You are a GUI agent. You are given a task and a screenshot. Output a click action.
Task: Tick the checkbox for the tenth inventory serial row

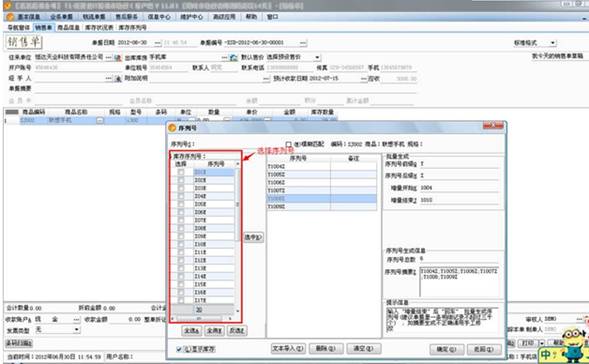coord(181,244)
